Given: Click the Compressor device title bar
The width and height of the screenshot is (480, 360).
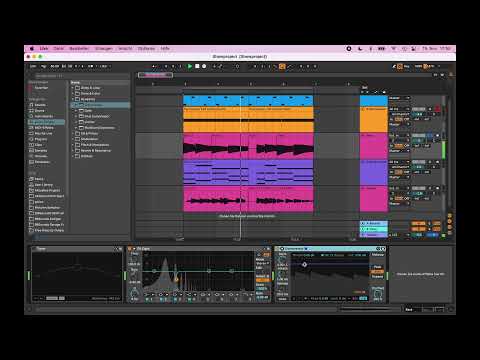Looking at the screenshot, I should [330, 249].
